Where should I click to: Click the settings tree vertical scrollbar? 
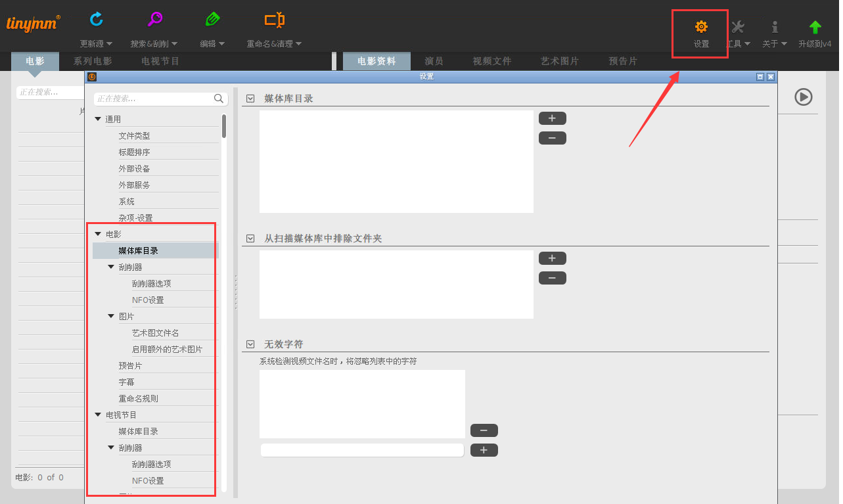(224, 126)
